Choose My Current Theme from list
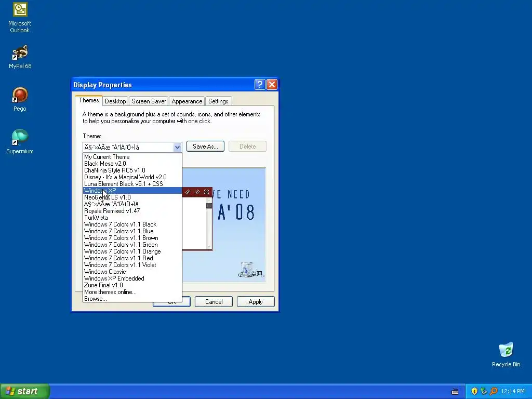 tap(132, 157)
